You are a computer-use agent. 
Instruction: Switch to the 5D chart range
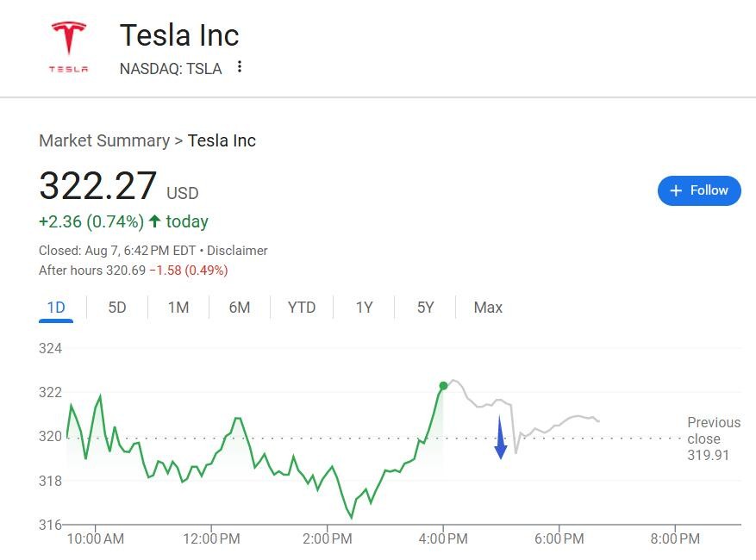(x=117, y=308)
